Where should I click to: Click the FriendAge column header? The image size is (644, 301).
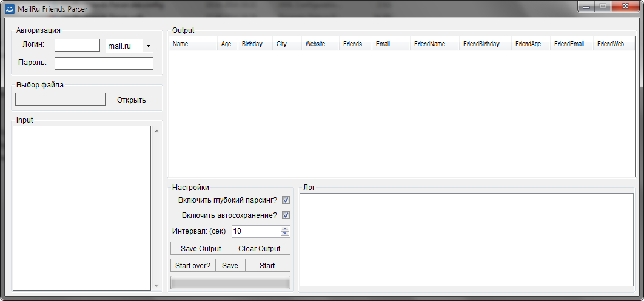[x=531, y=44]
